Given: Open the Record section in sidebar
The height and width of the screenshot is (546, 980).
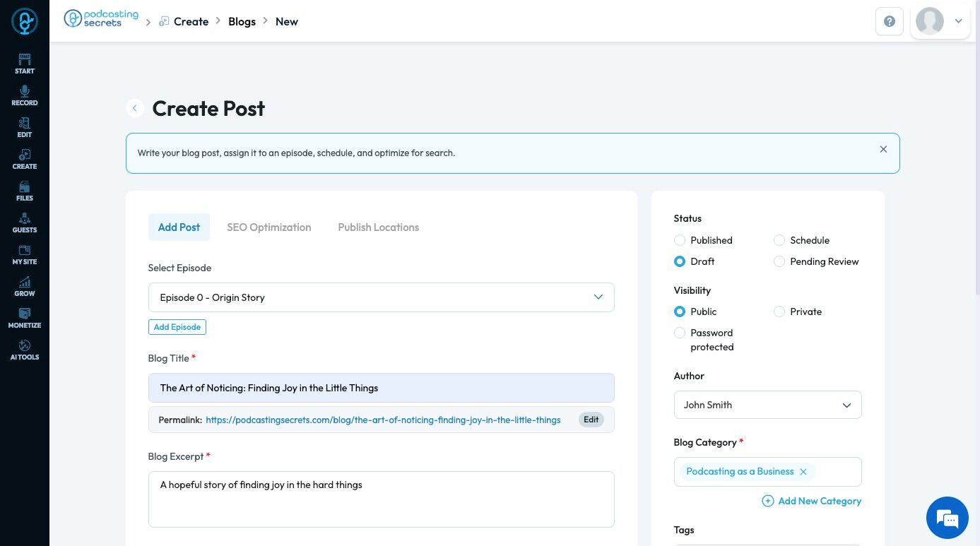Looking at the screenshot, I should coord(25,96).
